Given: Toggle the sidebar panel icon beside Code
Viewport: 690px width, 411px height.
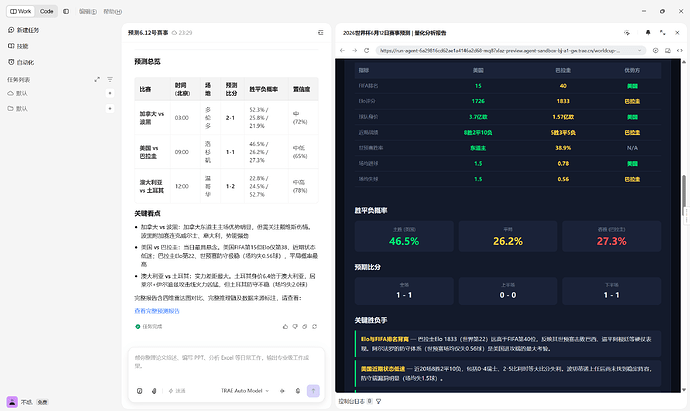Looking at the screenshot, I should pyautogui.click(x=66, y=11).
